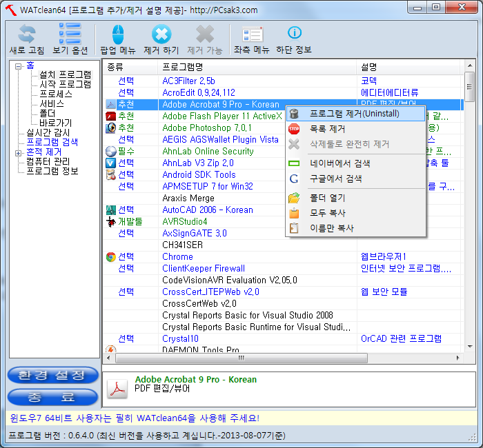483x448 pixels.
Task: Click the horizontal scrollbar thumb
Action: point(241,358)
